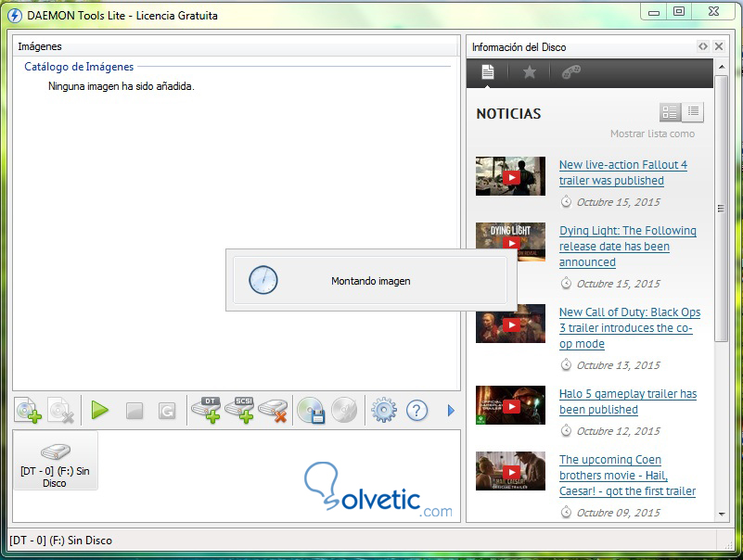Open the Halo 5 gameplay trailer link
This screenshot has width=743, height=560.
pos(628,401)
